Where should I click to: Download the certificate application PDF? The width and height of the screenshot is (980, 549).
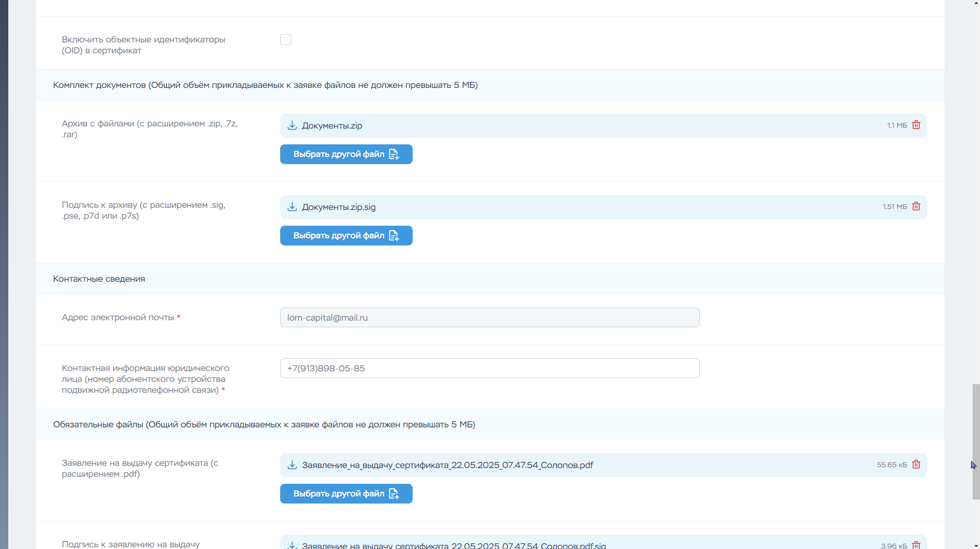[292, 465]
